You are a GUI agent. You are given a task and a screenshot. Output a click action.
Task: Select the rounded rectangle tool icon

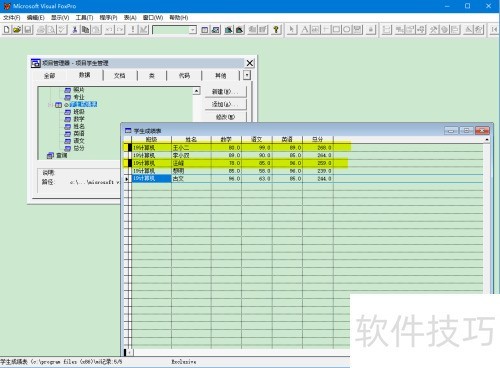click(347, 30)
